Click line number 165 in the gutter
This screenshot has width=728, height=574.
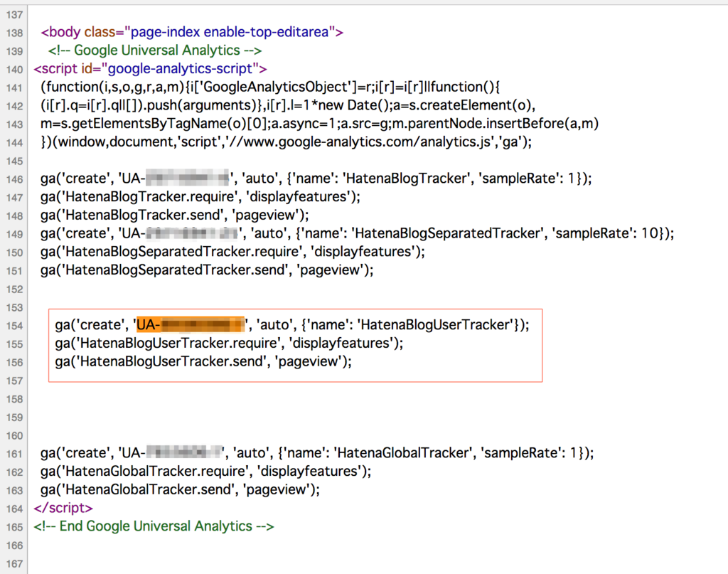tap(14, 527)
